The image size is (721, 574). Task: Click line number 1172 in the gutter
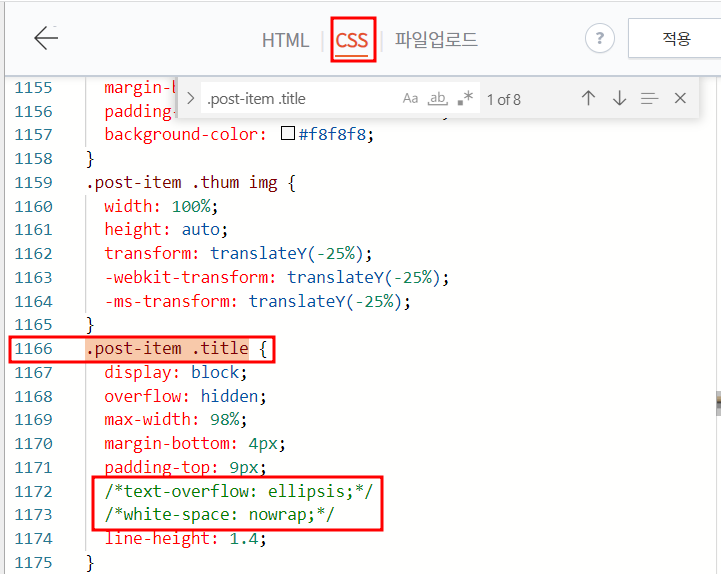point(34,492)
